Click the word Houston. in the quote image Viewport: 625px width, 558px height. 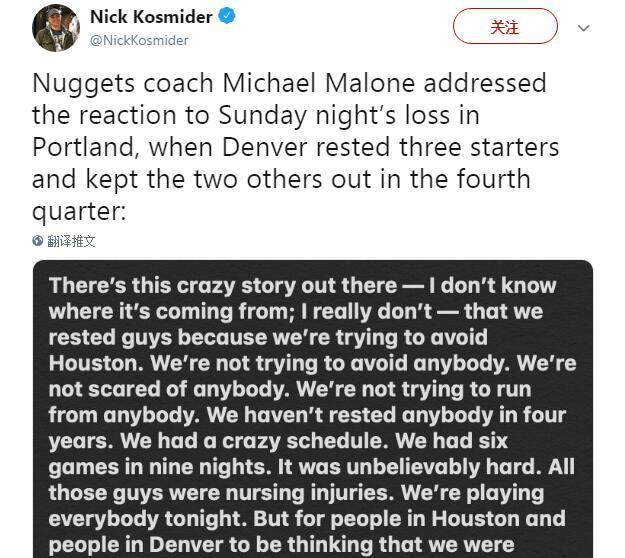(98, 362)
